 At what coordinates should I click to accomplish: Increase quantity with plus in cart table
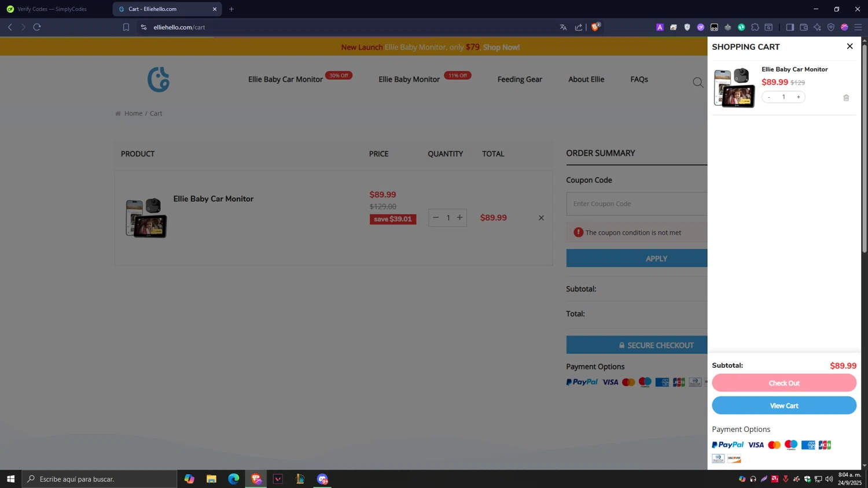click(x=460, y=217)
